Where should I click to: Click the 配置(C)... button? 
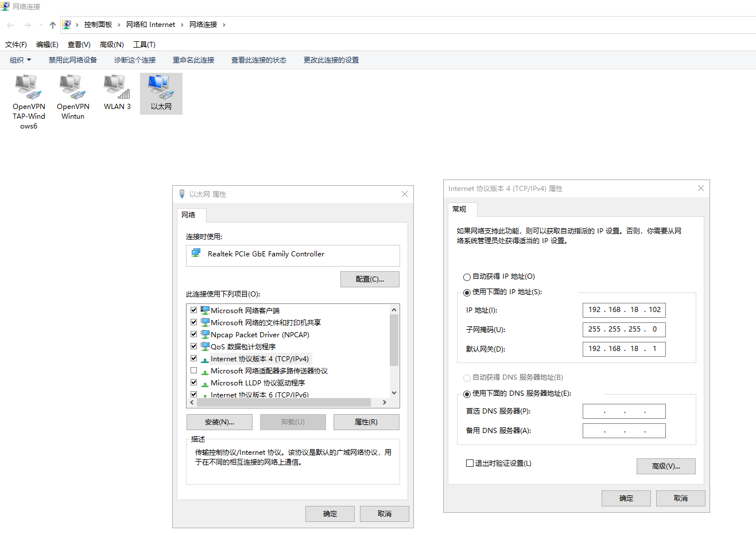point(369,279)
